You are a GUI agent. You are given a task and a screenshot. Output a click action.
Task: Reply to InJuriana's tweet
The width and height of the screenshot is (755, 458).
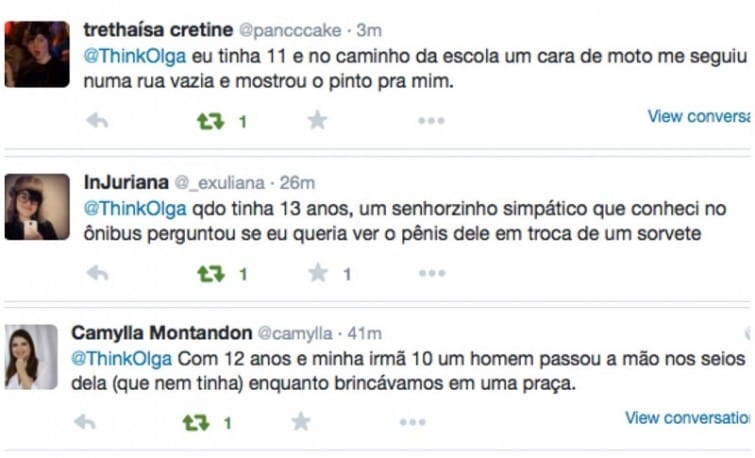pos(97,273)
